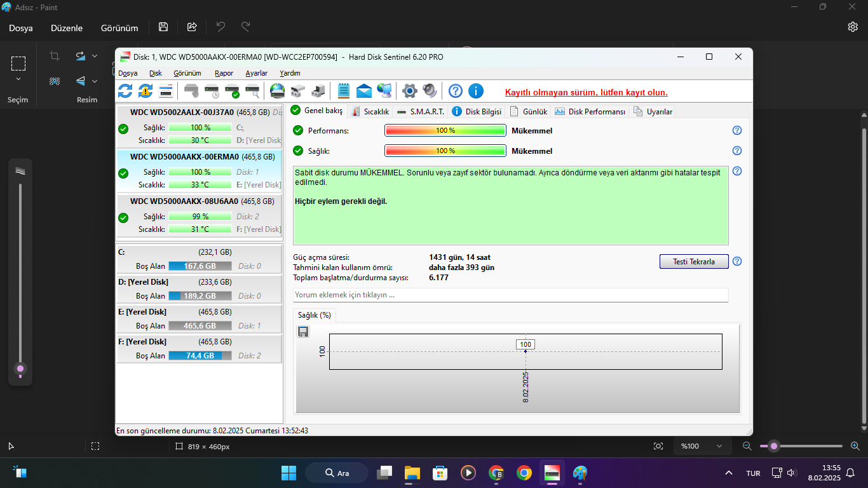868x488 pixels.
Task: Open Paint settings gear icon
Action: pyautogui.click(x=853, y=27)
